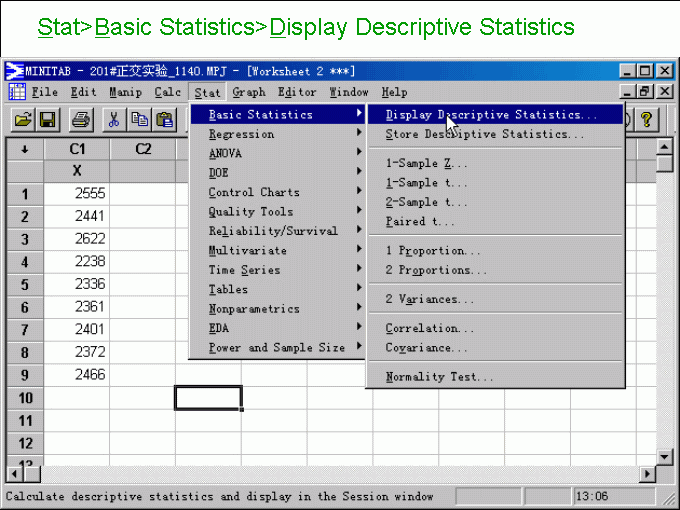
Task: Click the vertical scrollbar up arrow
Action: [x=664, y=148]
